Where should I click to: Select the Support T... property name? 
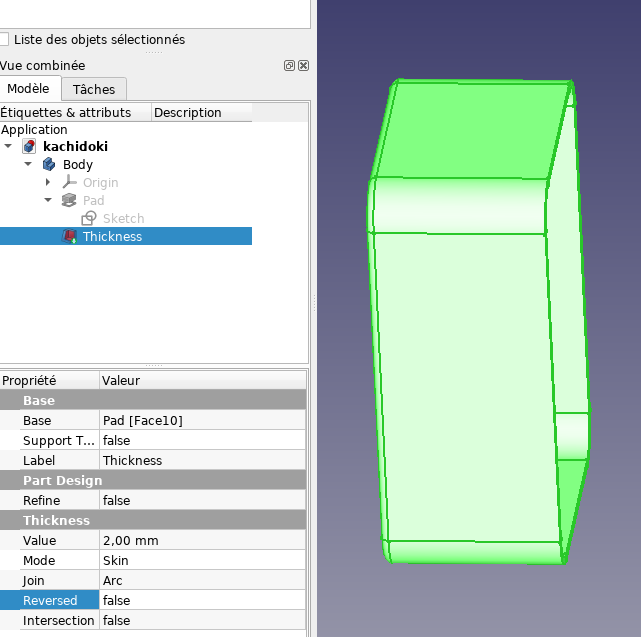pyautogui.click(x=58, y=440)
